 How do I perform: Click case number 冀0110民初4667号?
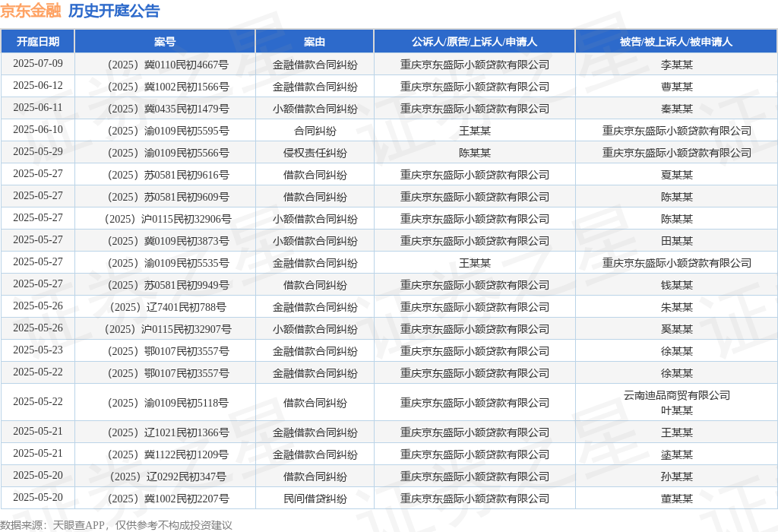tap(168, 65)
